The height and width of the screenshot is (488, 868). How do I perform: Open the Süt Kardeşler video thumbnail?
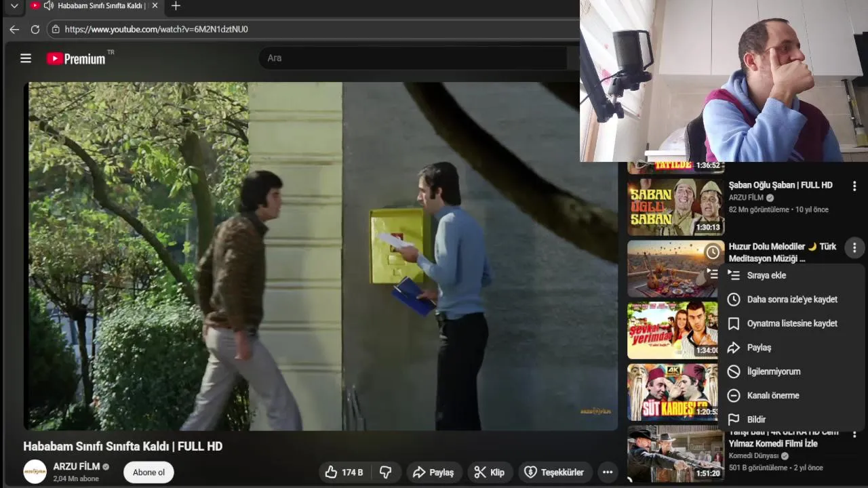click(x=673, y=392)
